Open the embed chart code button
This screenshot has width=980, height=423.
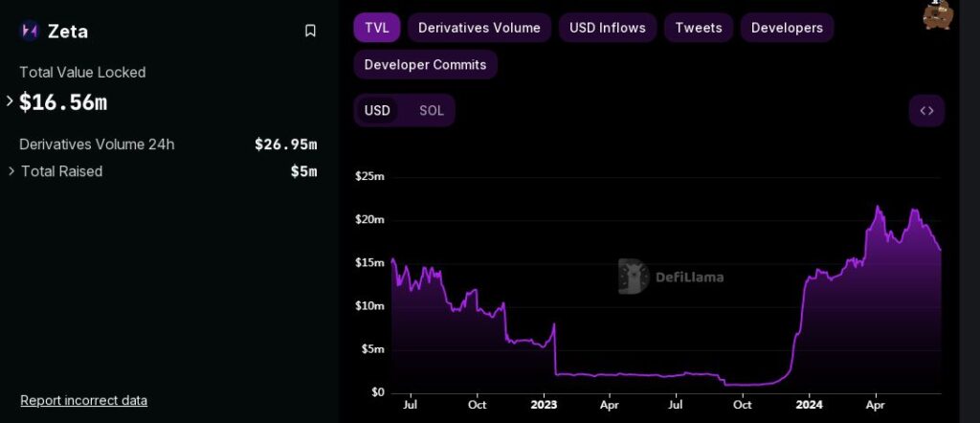click(x=926, y=111)
